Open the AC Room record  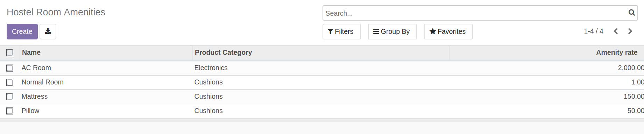tap(36, 68)
